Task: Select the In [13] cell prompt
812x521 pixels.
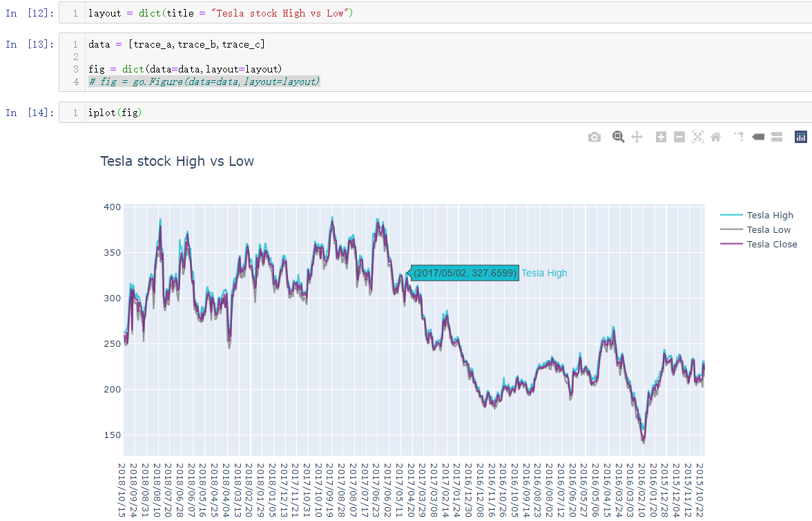Action: click(30, 45)
